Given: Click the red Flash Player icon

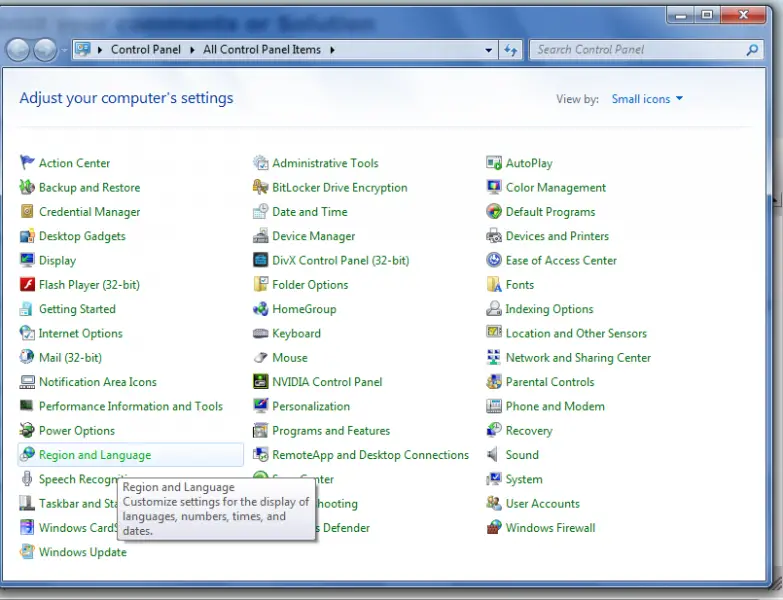Looking at the screenshot, I should (27, 285).
